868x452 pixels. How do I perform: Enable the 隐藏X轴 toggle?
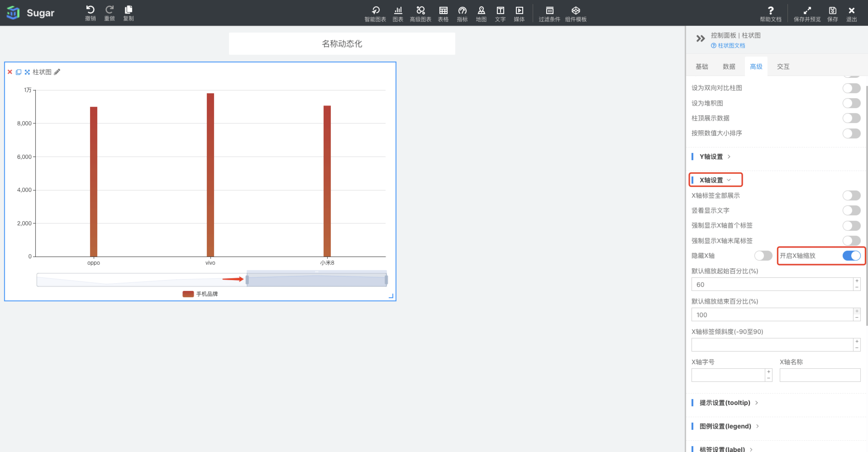[763, 256]
